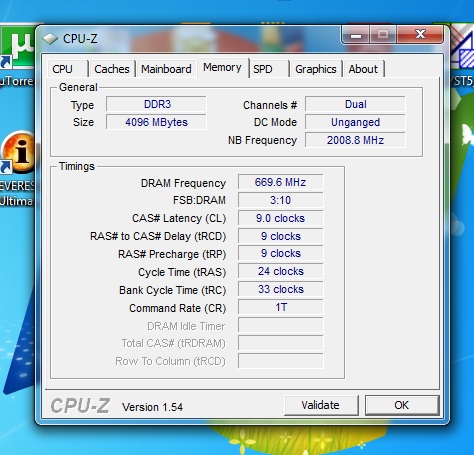The width and height of the screenshot is (474, 455).
Task: Click the tRP 9 clocks value
Action: tap(281, 253)
